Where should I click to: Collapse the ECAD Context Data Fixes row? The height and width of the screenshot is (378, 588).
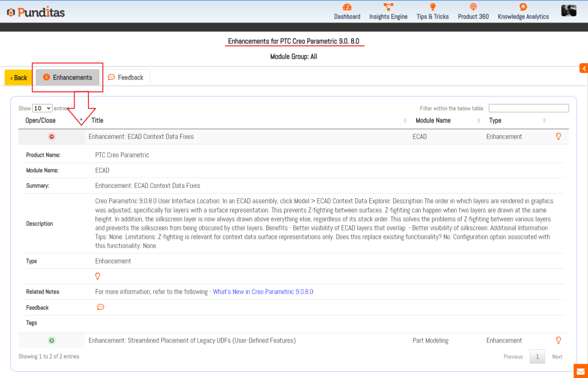[x=52, y=137]
